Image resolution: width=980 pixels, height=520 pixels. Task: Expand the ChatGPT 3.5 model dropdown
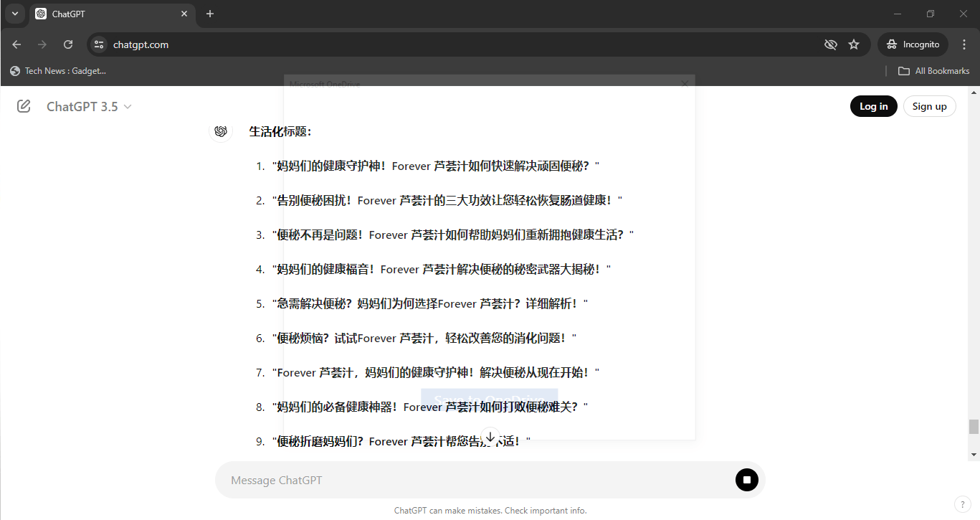[89, 106]
